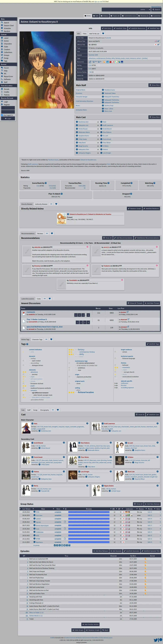This screenshot has width=163, height=644.
Task: Open the Reviews (3) tab
Action: click(x=143, y=16)
